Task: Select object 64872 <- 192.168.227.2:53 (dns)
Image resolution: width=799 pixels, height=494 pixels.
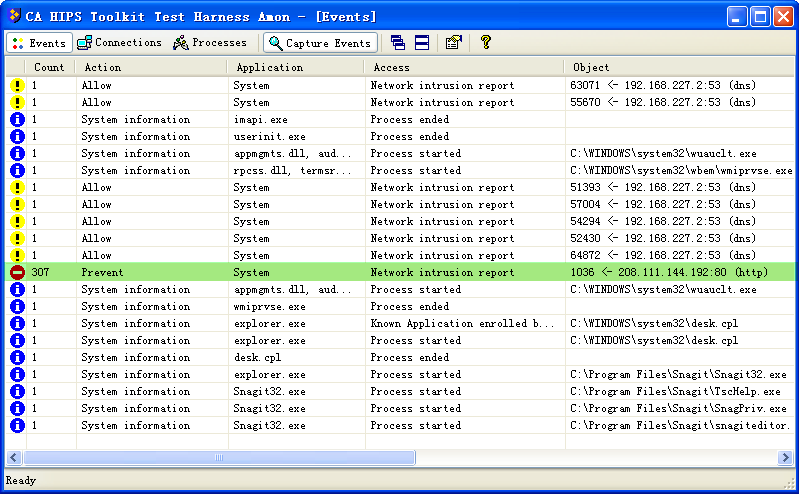Action: (x=663, y=255)
